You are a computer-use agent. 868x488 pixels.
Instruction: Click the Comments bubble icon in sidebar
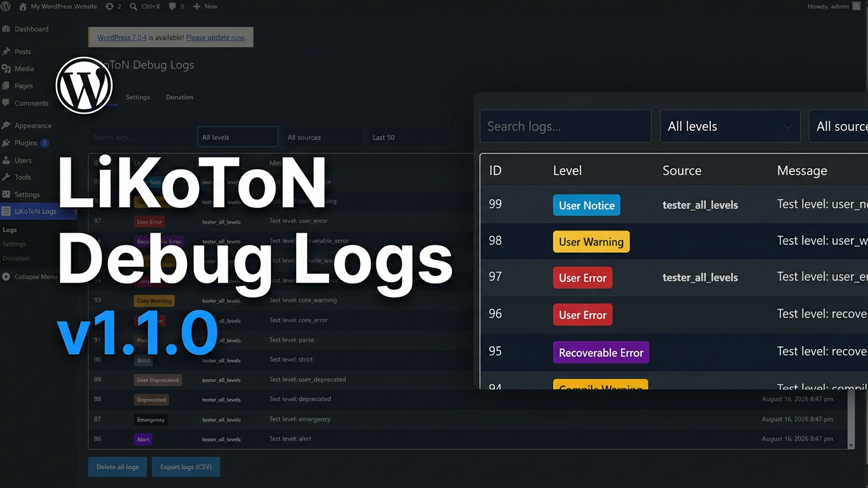(x=6, y=103)
